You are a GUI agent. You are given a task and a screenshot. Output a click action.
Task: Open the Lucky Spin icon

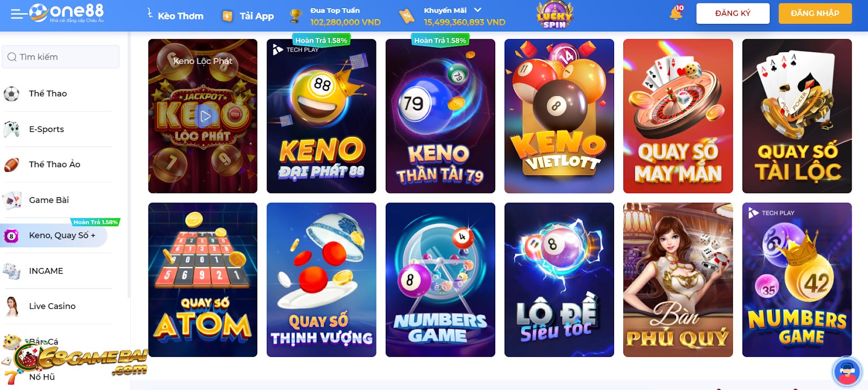554,15
